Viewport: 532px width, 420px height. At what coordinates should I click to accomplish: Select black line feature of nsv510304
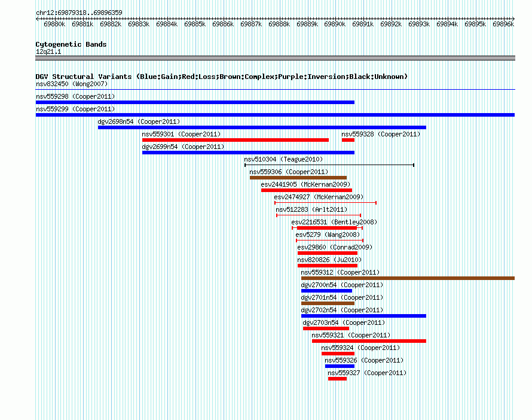(x=329, y=165)
